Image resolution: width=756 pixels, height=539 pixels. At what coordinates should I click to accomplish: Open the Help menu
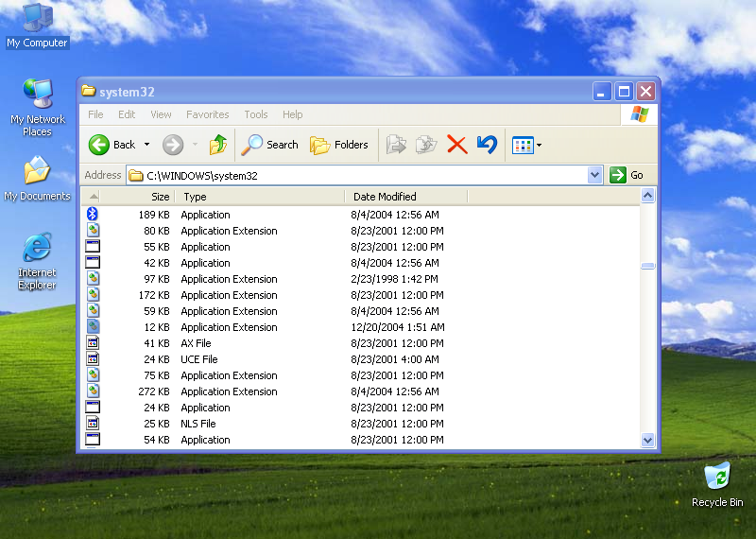click(x=292, y=114)
